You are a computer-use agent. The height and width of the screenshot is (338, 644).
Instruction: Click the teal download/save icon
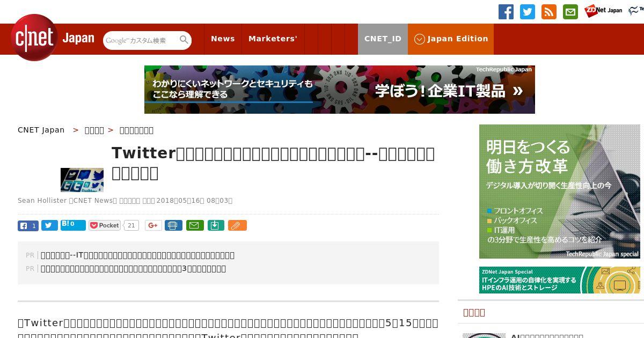(215, 225)
